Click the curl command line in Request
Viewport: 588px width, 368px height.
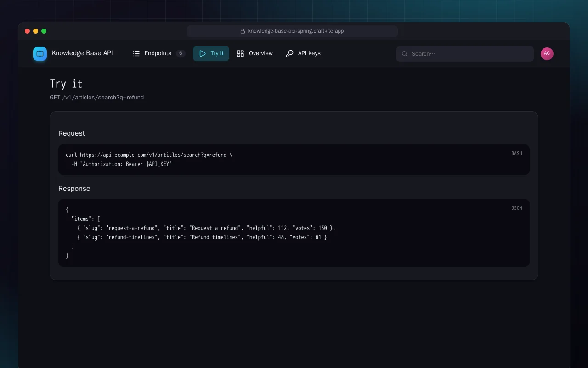point(149,155)
